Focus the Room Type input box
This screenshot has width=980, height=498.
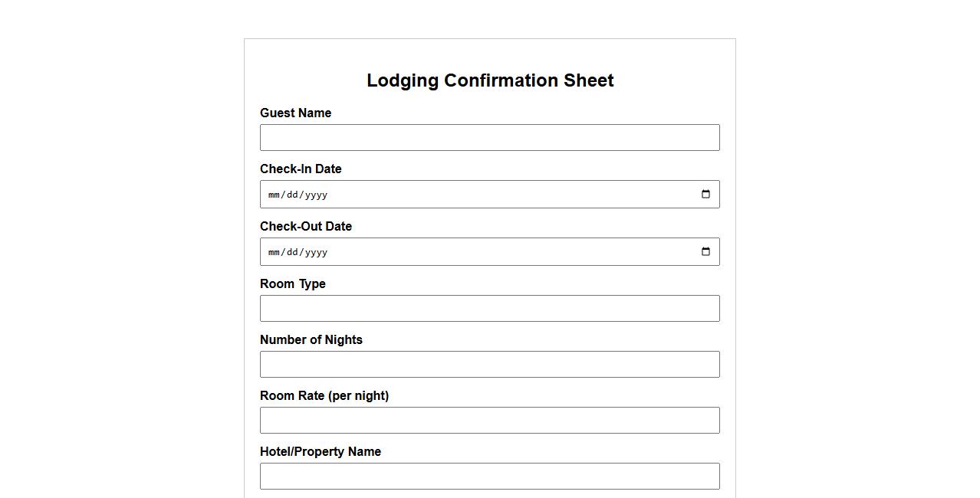(x=489, y=309)
